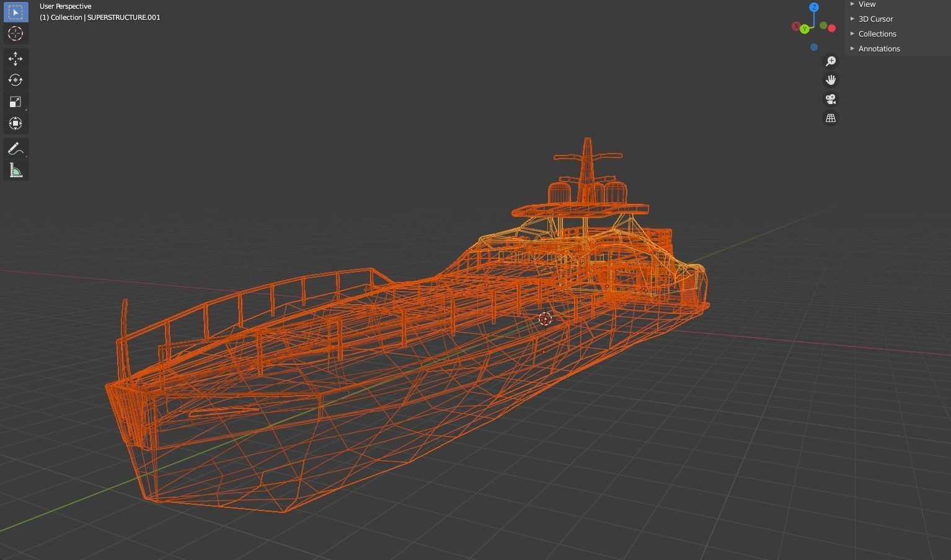Screen dimensions: 951x560
Task: Switch perspective/orthographic with grid icon
Action: coord(831,118)
